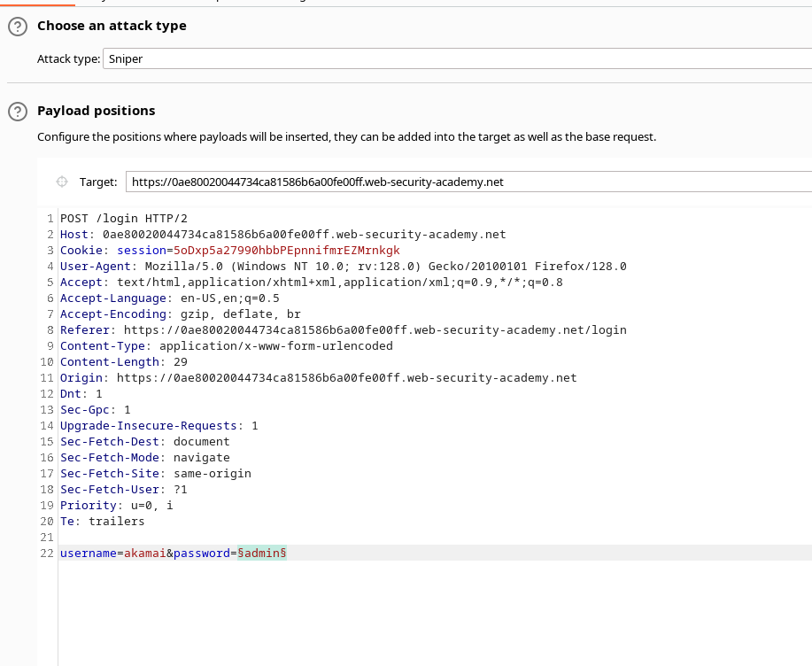
Task: Click the help icon beside Choose an attack type
Action: 17,27
